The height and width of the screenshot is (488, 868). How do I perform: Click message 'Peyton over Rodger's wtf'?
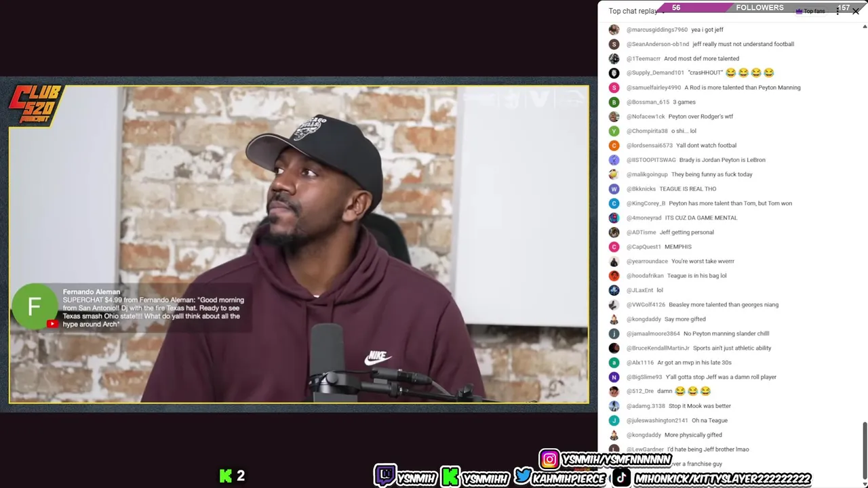[701, 117]
